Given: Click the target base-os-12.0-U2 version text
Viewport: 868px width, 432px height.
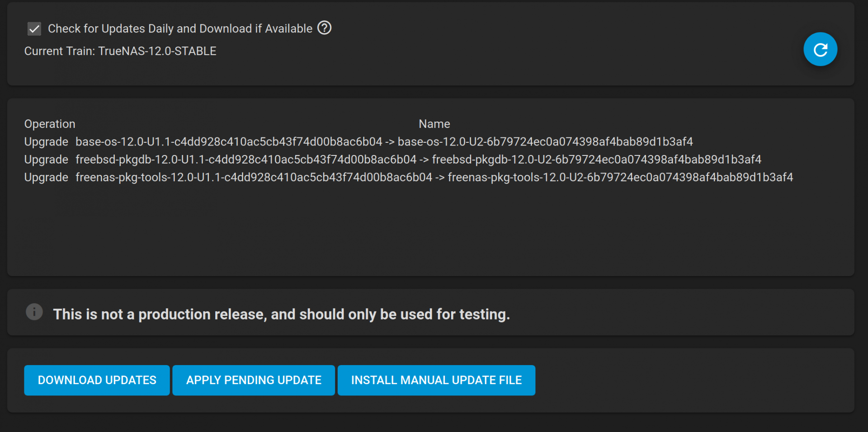Looking at the screenshot, I should (545, 142).
